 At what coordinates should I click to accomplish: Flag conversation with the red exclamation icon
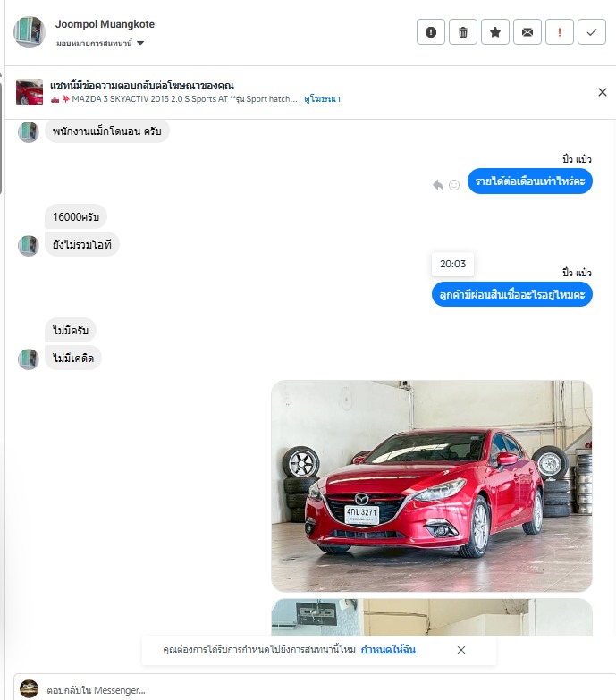pos(560,31)
